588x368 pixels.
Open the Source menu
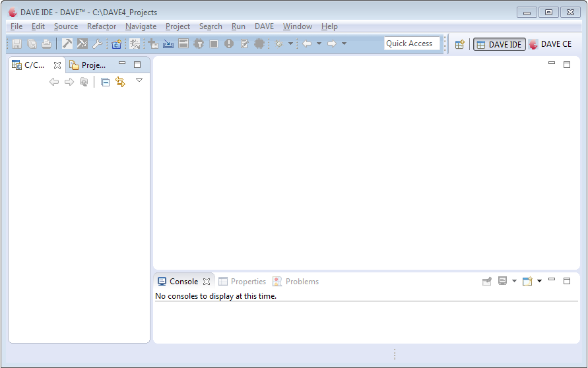[66, 26]
